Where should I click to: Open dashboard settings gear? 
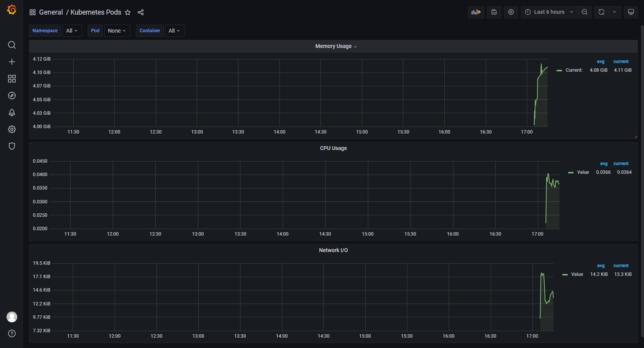click(x=511, y=12)
